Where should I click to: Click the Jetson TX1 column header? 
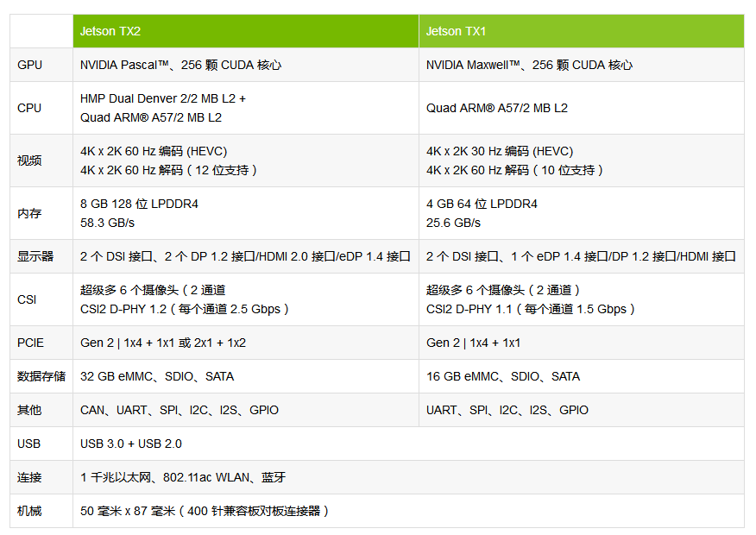click(x=582, y=31)
